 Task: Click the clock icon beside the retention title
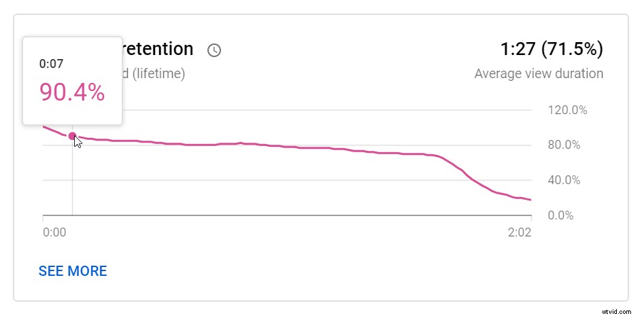[x=214, y=50]
